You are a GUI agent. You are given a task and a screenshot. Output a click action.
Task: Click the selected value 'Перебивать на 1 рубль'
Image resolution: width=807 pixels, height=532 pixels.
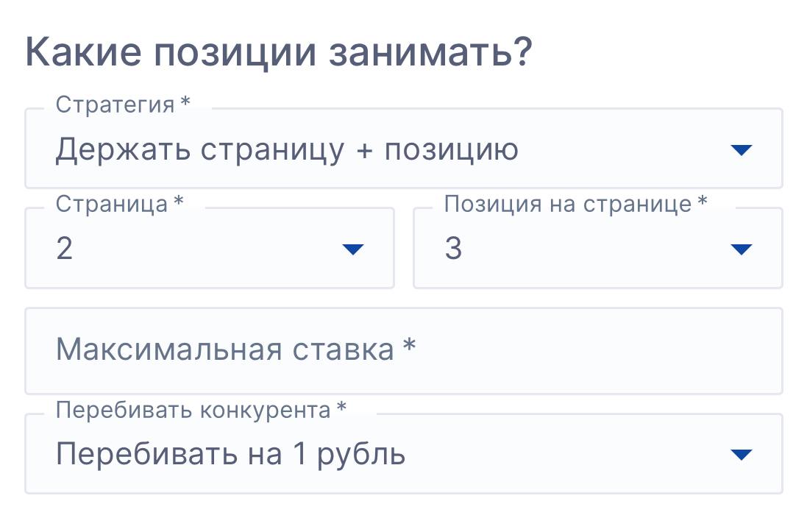230,455
